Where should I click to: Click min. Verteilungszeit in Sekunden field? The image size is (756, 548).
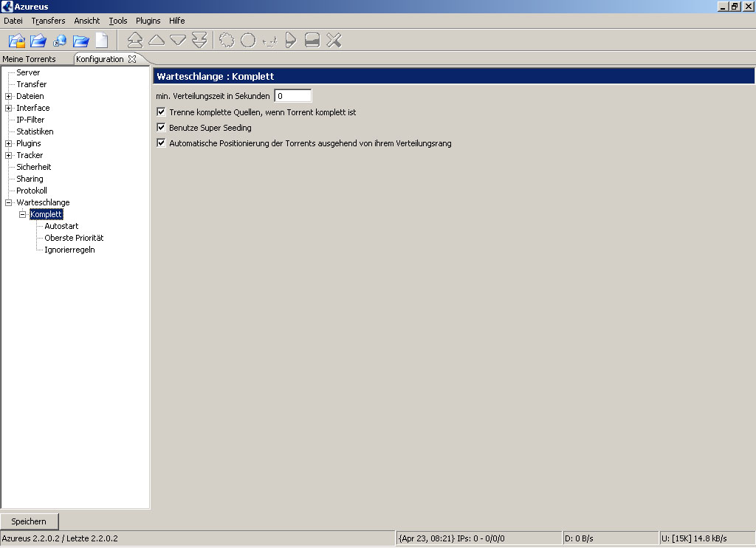coord(293,96)
